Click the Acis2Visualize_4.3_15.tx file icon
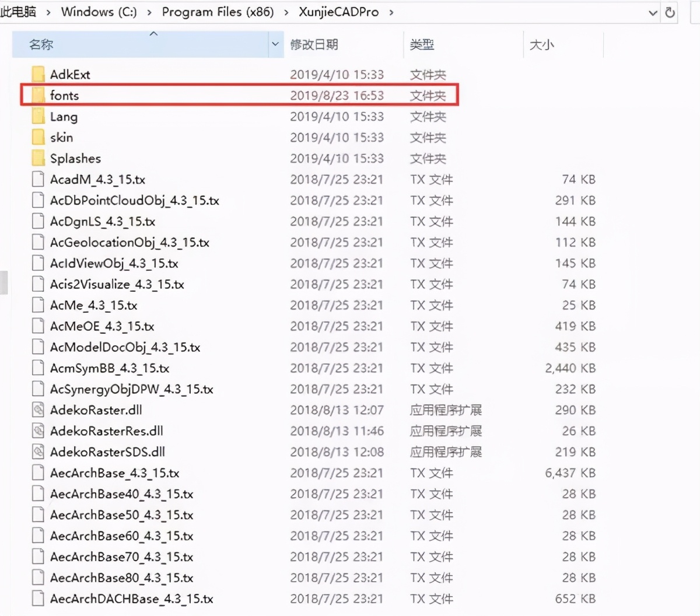 click(x=38, y=284)
